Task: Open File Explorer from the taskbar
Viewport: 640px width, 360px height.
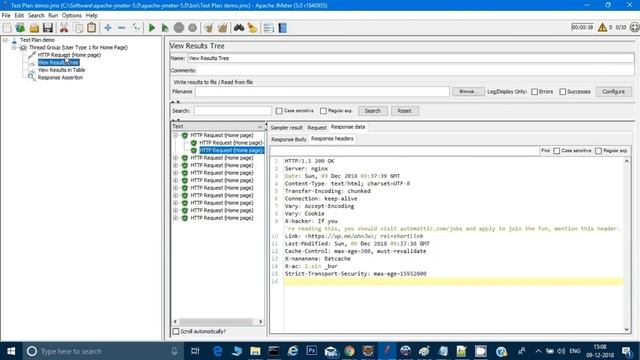Action: click(255, 351)
